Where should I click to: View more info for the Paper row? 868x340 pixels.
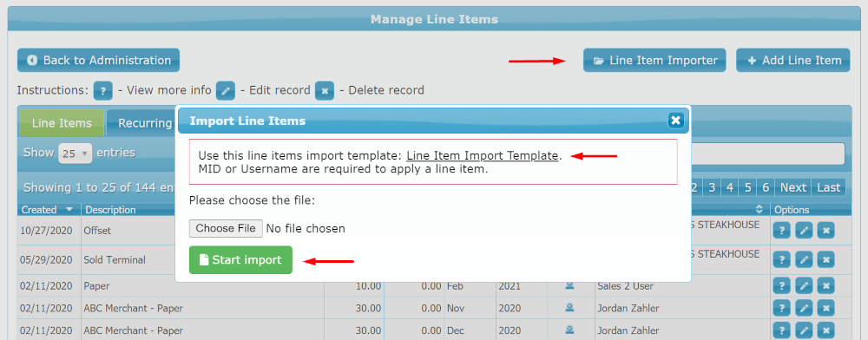(x=780, y=286)
